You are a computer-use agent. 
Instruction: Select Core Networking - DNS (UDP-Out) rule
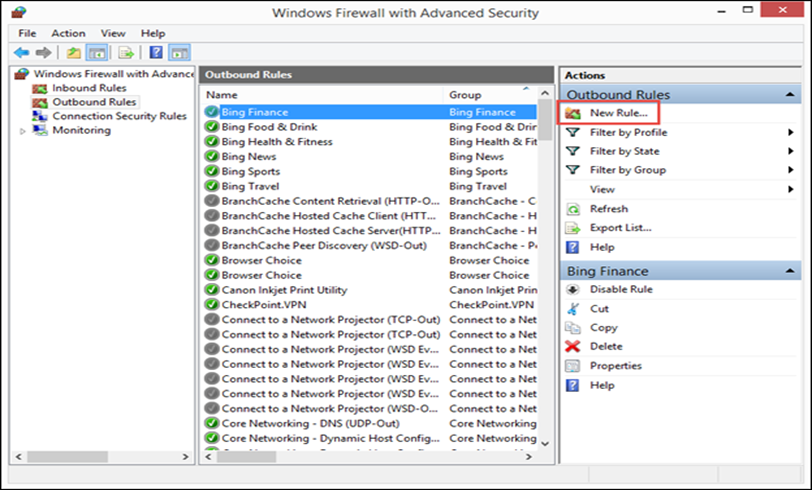click(x=311, y=423)
